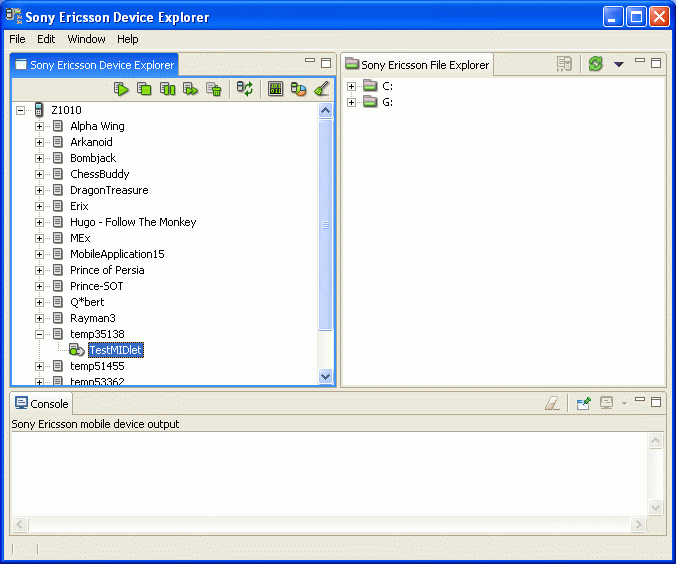Maximize the File Explorer panel
676x564 pixels.
tap(656, 63)
